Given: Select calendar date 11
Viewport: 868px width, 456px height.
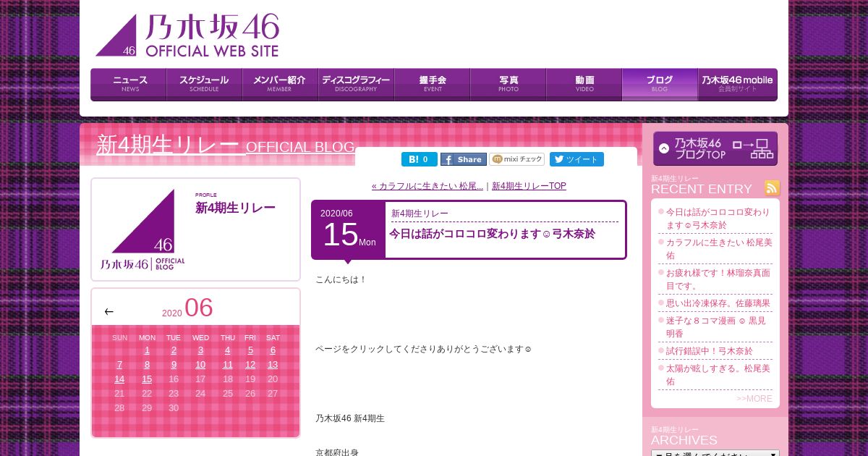Looking at the screenshot, I should (x=228, y=365).
